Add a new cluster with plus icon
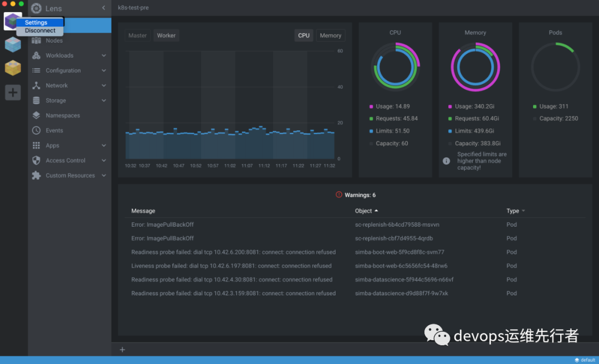Screen dimensions: 599x364 point(13,93)
